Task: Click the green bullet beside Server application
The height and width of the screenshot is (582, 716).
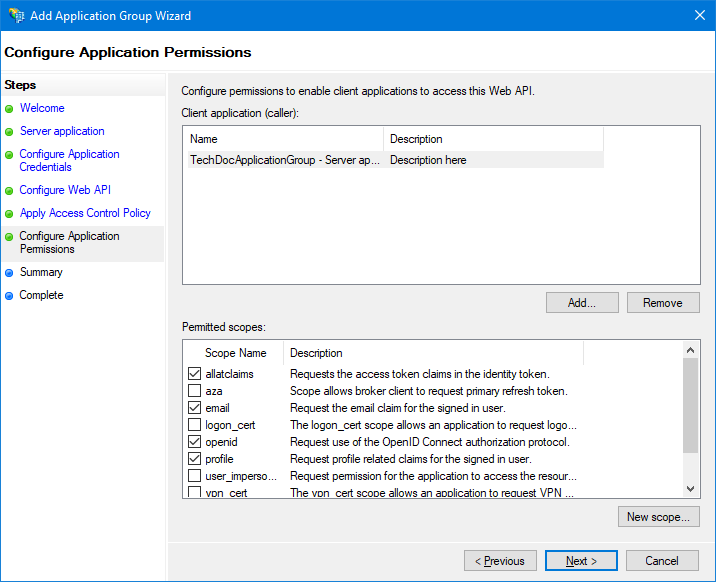Action: (x=9, y=132)
